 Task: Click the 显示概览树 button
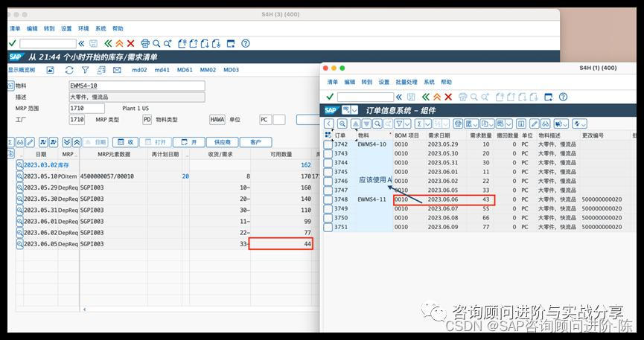22,70
